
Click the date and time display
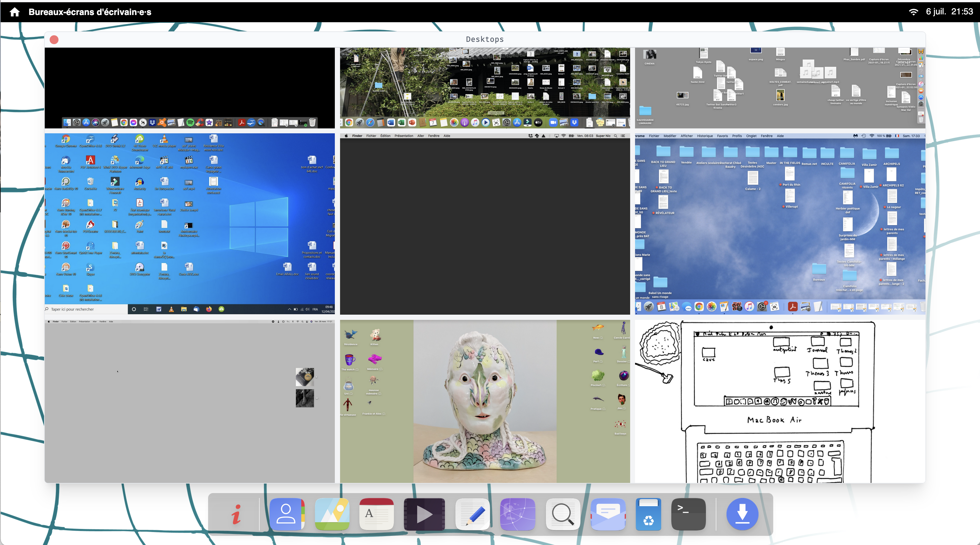tap(949, 12)
